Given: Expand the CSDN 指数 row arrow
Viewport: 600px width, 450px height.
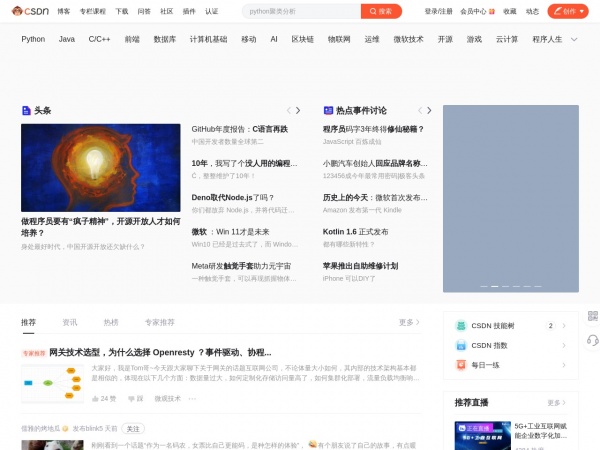Looking at the screenshot, I should click(x=564, y=346).
